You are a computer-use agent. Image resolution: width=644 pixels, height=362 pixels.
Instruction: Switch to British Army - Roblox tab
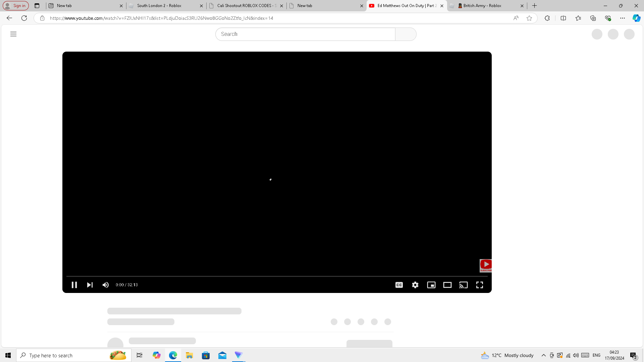click(x=487, y=6)
